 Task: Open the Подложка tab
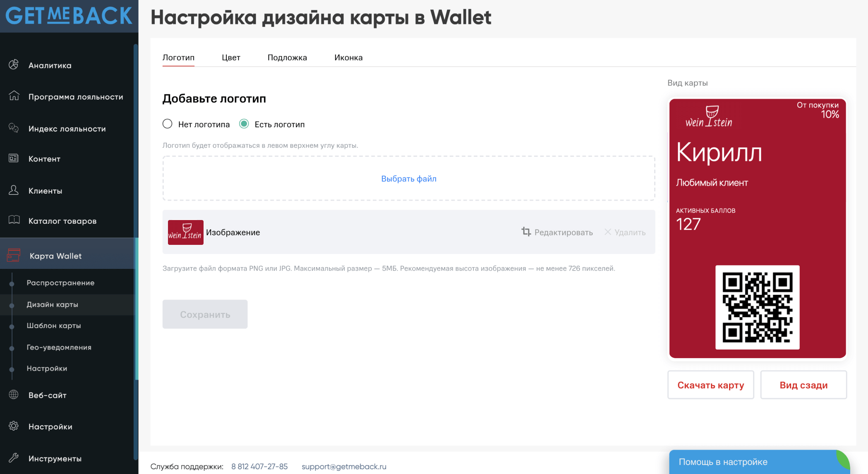(287, 57)
